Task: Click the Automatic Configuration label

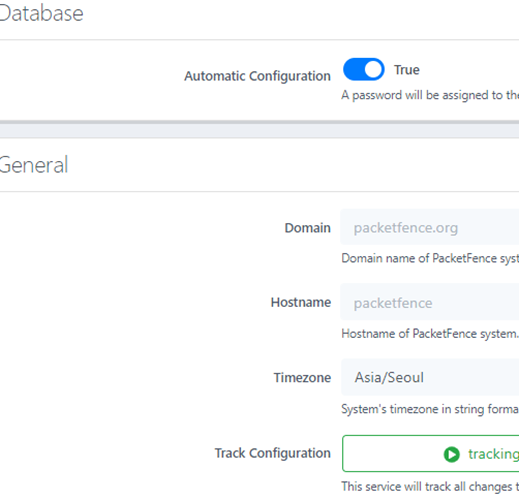Action: tap(257, 76)
